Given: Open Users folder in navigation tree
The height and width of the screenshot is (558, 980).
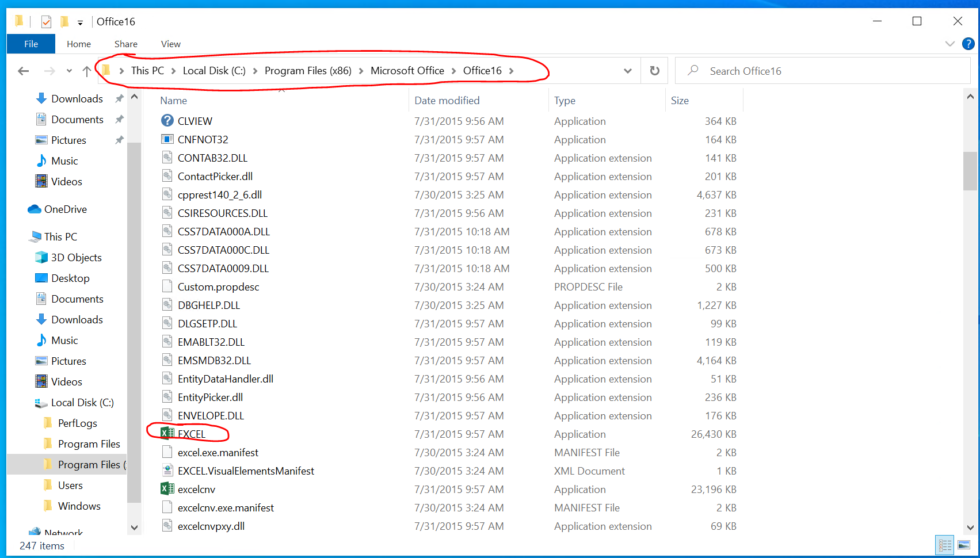Looking at the screenshot, I should tap(70, 485).
